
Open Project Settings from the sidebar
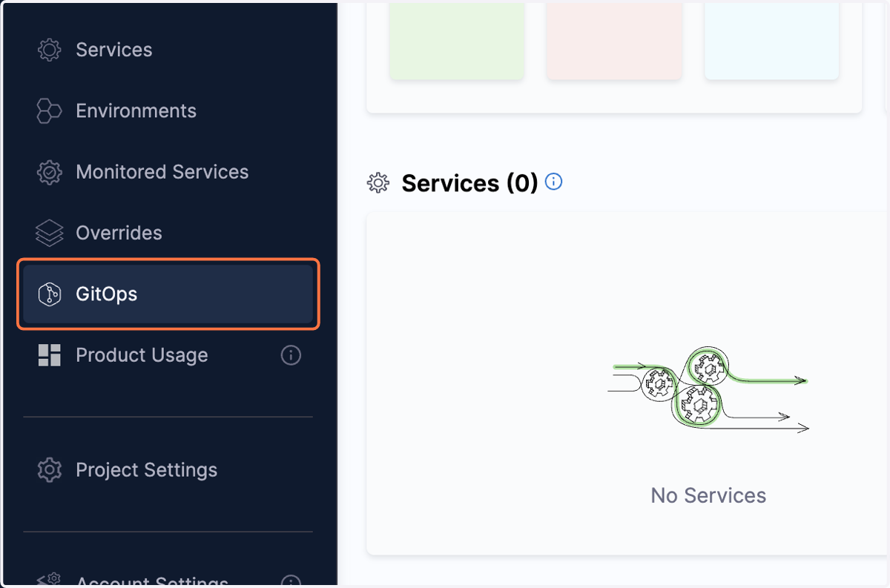(x=168, y=470)
